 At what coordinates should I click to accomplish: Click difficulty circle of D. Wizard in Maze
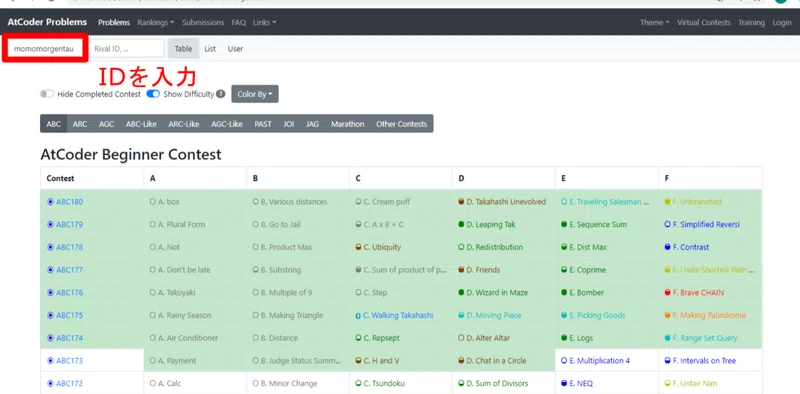[x=461, y=292]
